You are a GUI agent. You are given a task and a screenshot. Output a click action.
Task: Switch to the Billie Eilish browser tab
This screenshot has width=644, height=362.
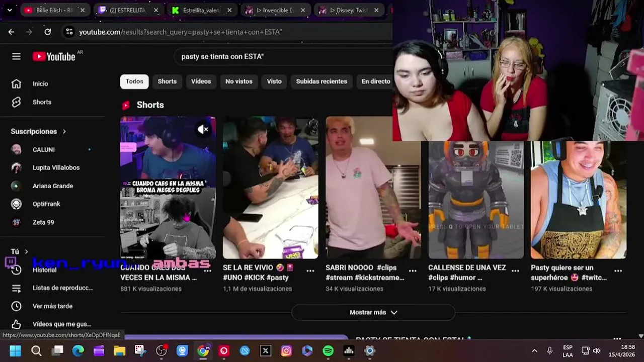point(55,10)
